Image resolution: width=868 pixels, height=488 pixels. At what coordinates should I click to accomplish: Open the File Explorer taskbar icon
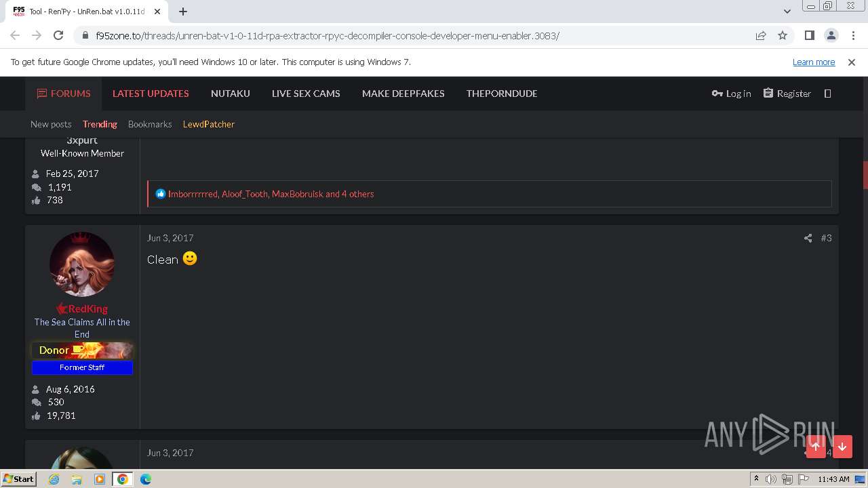pyautogui.click(x=77, y=479)
